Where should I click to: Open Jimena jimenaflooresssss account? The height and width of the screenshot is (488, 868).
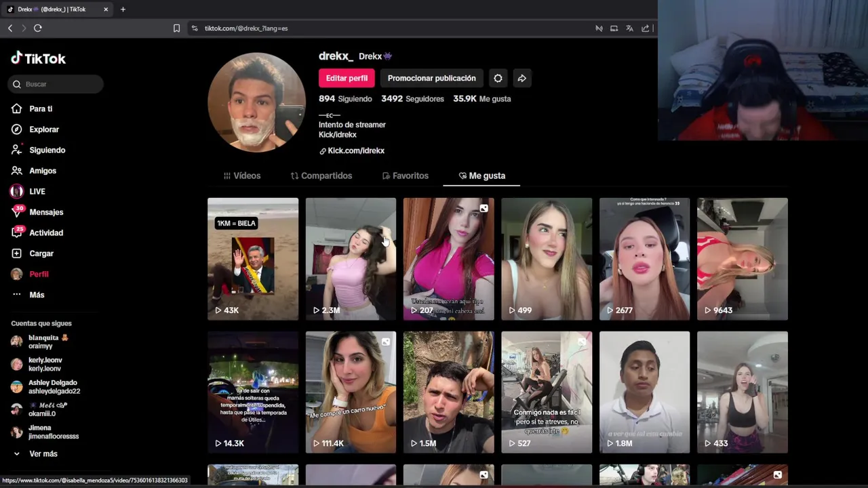[45, 432]
